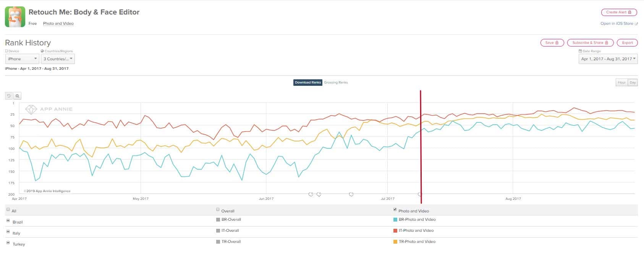644x257 pixels.
Task: Open the Date Range dropdown
Action: [x=608, y=59]
